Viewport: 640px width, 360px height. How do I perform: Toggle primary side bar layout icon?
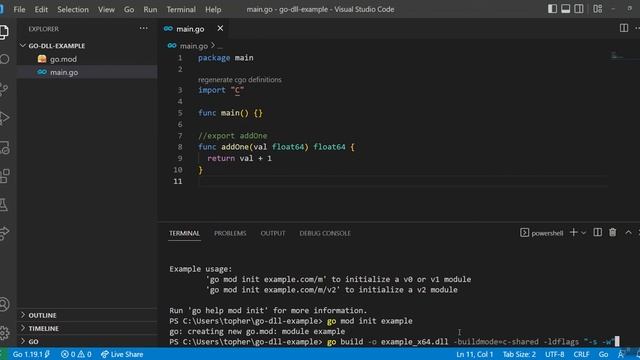pos(552,9)
